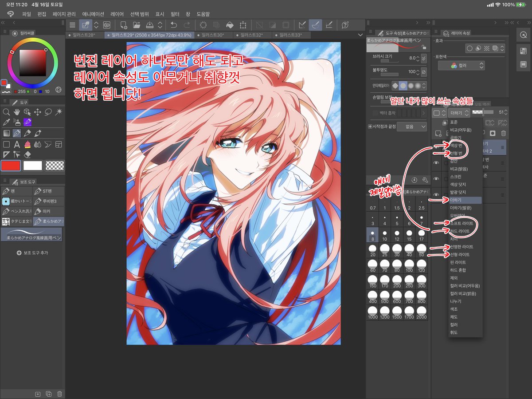Open support help question-mark icon
The width and height of the screenshot is (532, 399).
tap(345, 25)
